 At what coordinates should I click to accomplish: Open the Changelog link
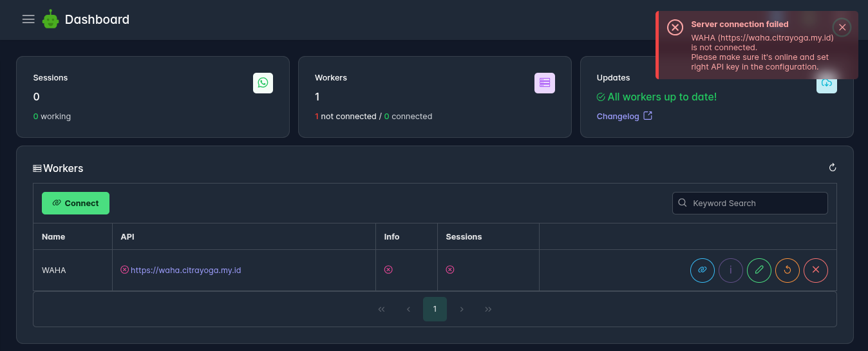[x=625, y=117]
